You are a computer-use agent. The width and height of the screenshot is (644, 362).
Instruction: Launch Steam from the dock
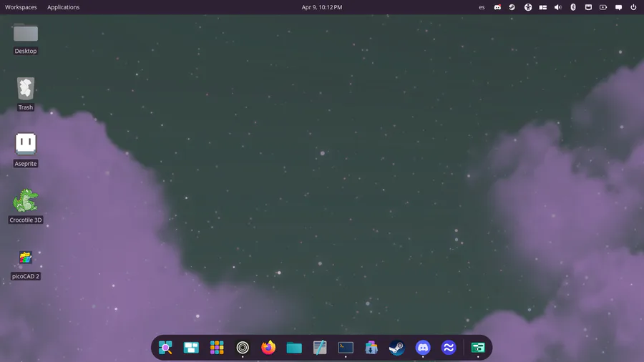(x=397, y=348)
